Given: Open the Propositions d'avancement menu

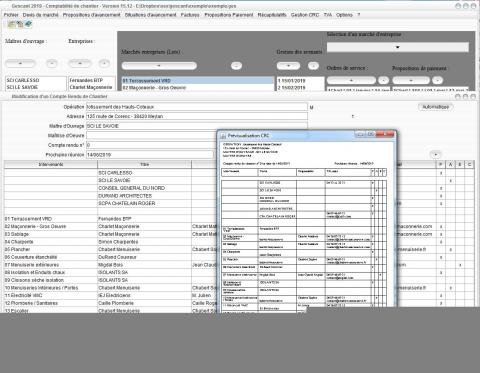Looking at the screenshot, I should tap(91, 15).
